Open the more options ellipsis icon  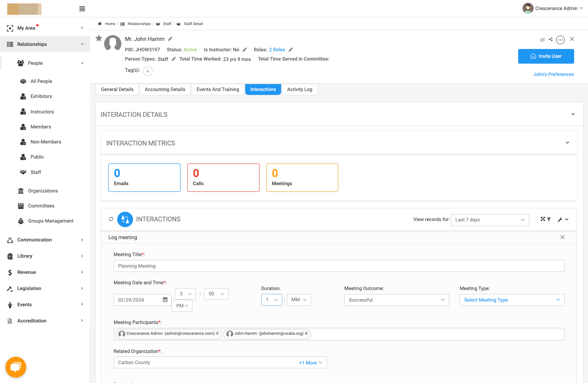tap(561, 40)
